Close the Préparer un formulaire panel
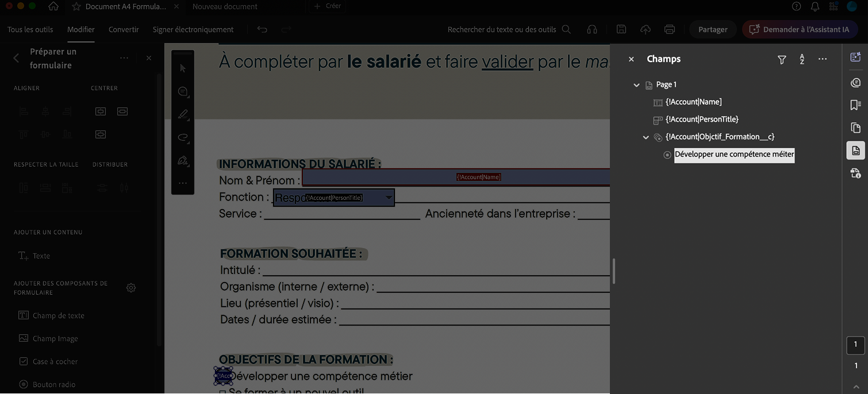The height and width of the screenshot is (394, 868). pos(149,58)
